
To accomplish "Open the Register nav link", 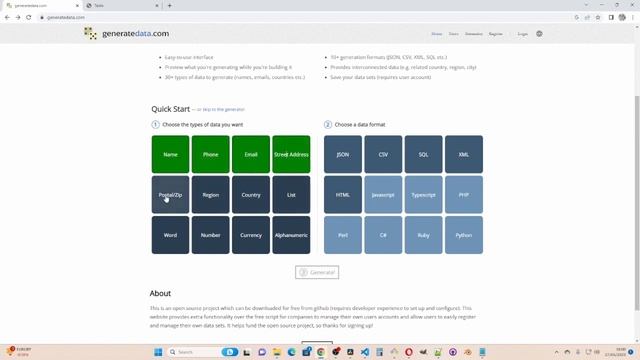I will click(496, 34).
